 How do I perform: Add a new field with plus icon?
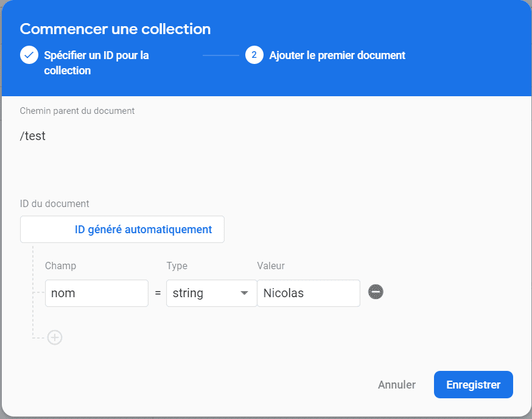point(55,337)
